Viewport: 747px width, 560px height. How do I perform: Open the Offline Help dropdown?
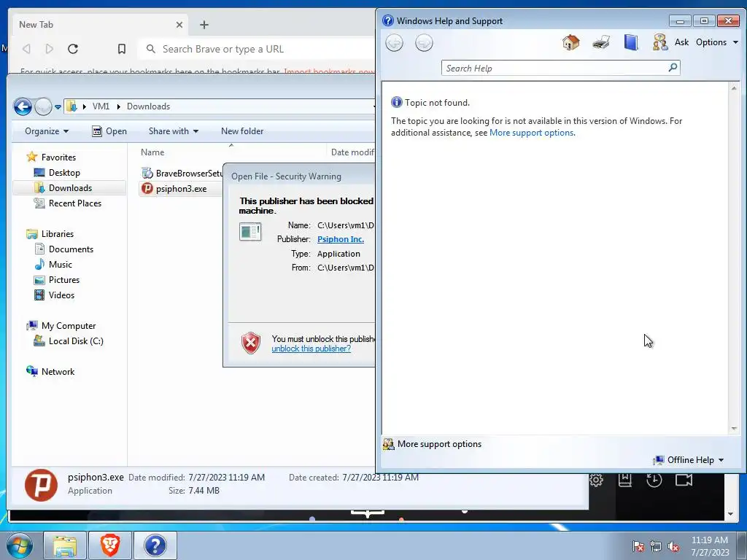[689, 460]
